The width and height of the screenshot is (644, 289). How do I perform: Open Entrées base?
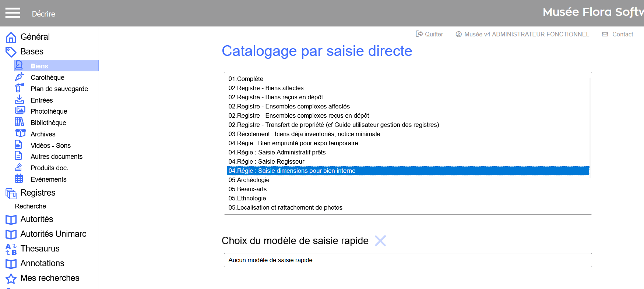(x=42, y=100)
